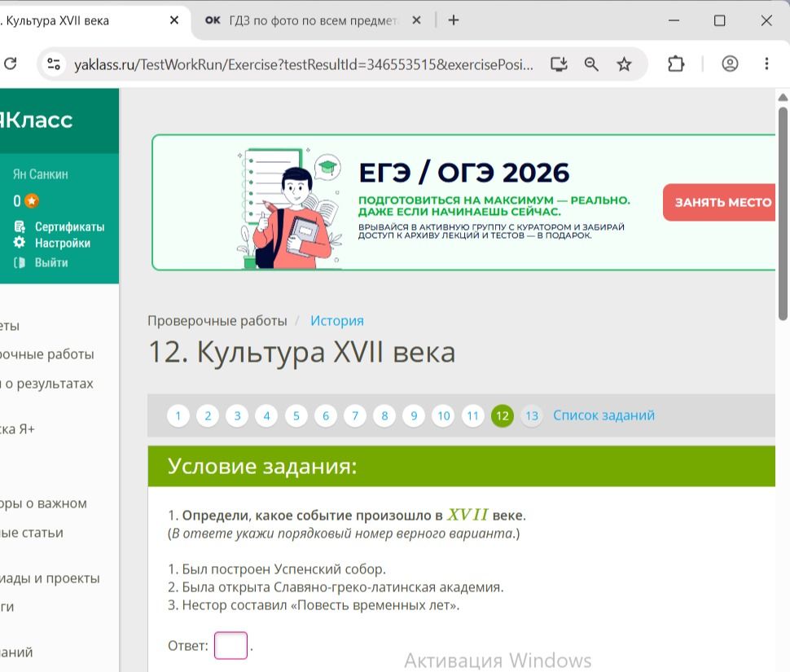790x672 pixels.
Task: Open site information icon in address bar
Action: click(54, 64)
